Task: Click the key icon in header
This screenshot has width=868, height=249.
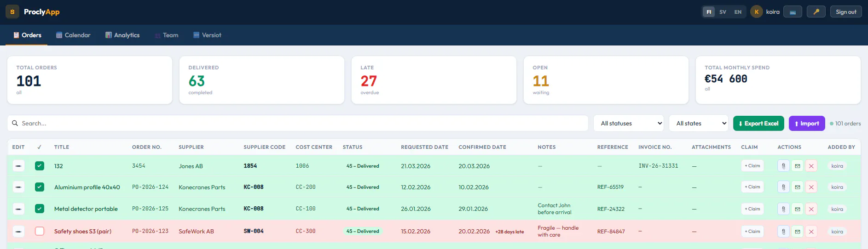Action: [816, 12]
